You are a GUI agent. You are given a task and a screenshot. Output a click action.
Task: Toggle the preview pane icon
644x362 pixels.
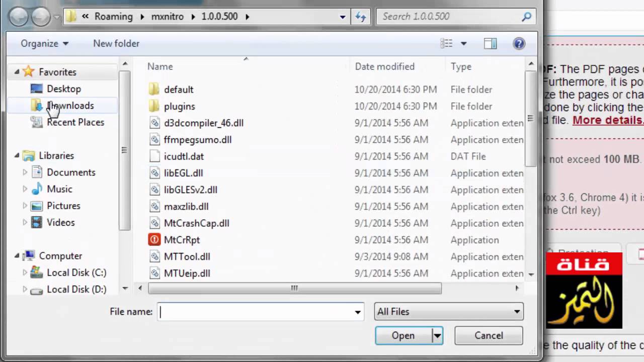pos(491,44)
